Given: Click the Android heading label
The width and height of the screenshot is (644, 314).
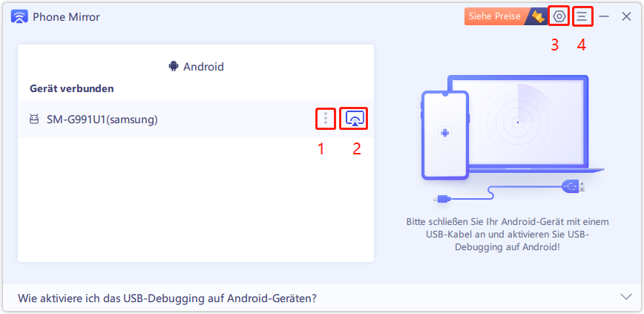Looking at the screenshot, I should (x=203, y=66).
